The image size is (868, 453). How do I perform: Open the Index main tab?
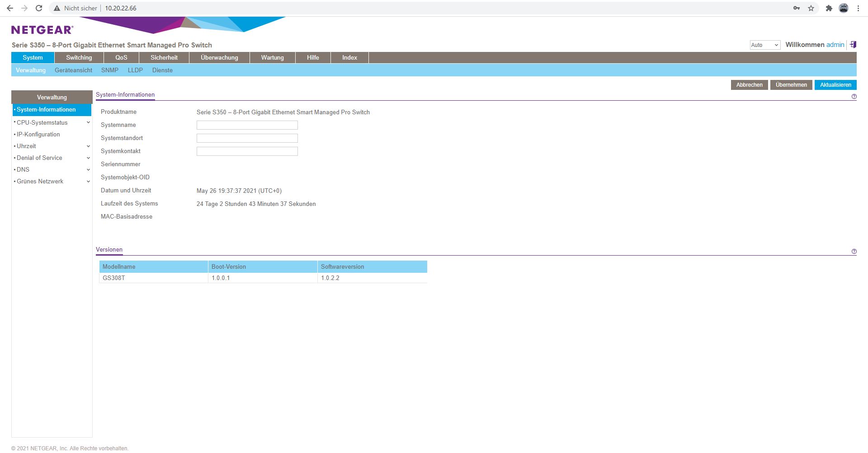349,58
